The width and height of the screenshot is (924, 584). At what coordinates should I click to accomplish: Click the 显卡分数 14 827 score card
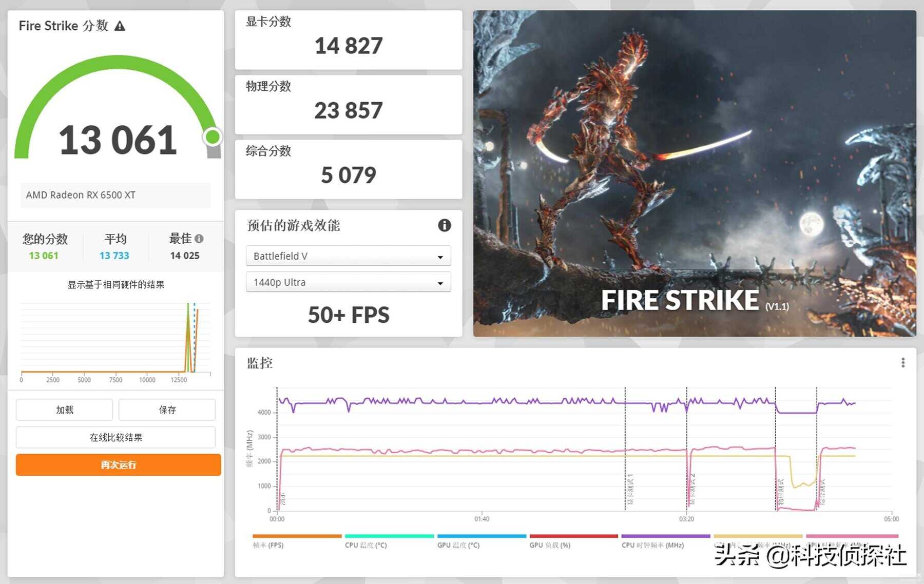[x=349, y=40]
